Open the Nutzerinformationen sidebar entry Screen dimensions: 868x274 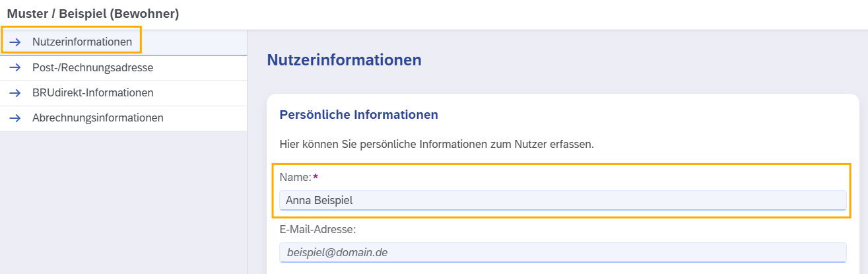pos(123,42)
